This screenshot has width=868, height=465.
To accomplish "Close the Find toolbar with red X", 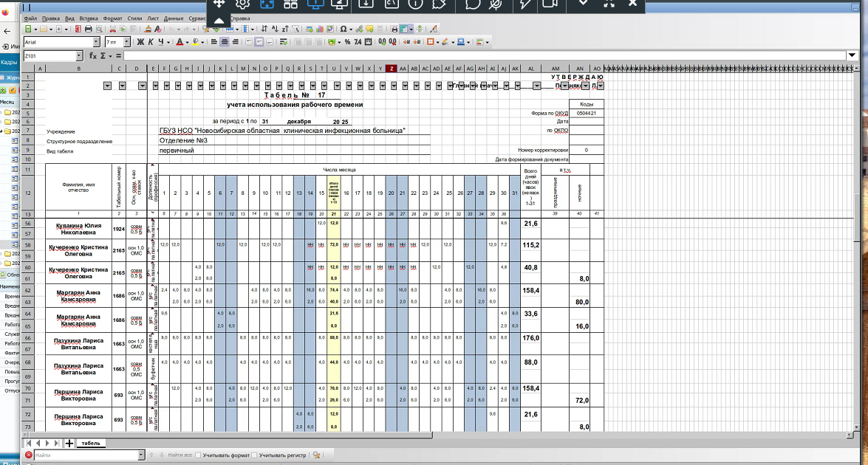I will 29,455.
